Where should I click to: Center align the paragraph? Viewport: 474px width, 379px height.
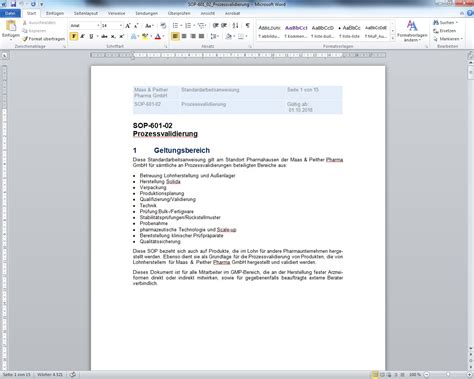[x=184, y=36]
